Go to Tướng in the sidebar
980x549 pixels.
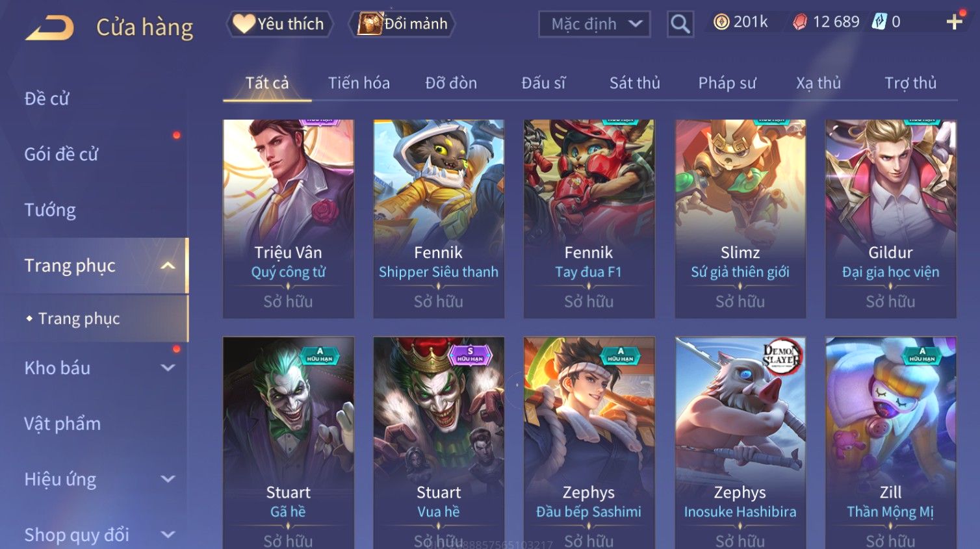click(x=50, y=211)
